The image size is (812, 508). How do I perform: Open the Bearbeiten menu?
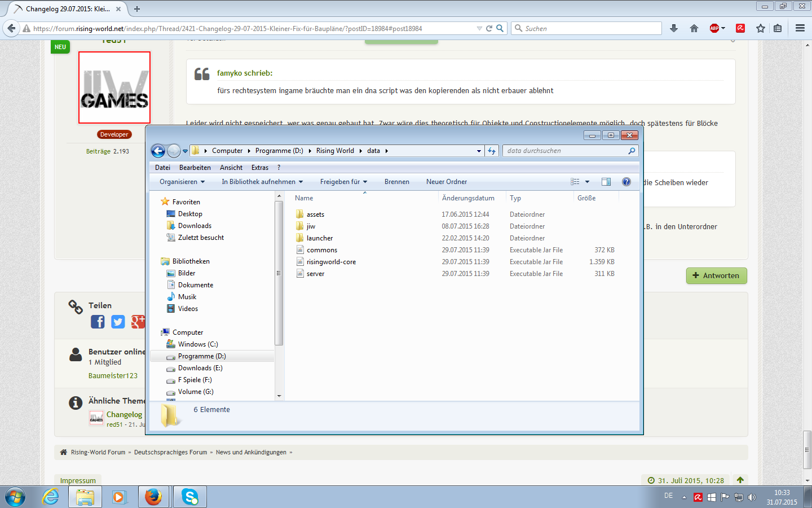(195, 168)
